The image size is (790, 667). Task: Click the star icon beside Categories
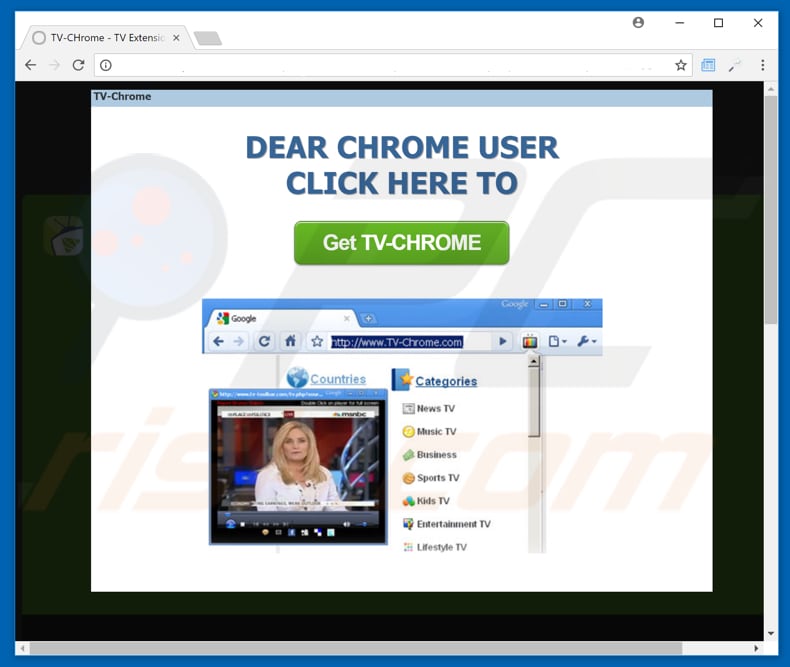click(403, 380)
